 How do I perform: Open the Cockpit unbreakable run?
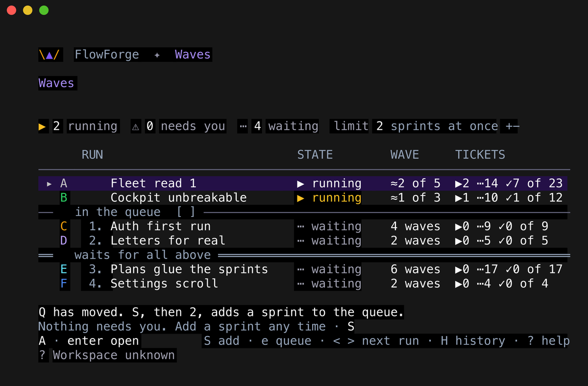pos(178,198)
